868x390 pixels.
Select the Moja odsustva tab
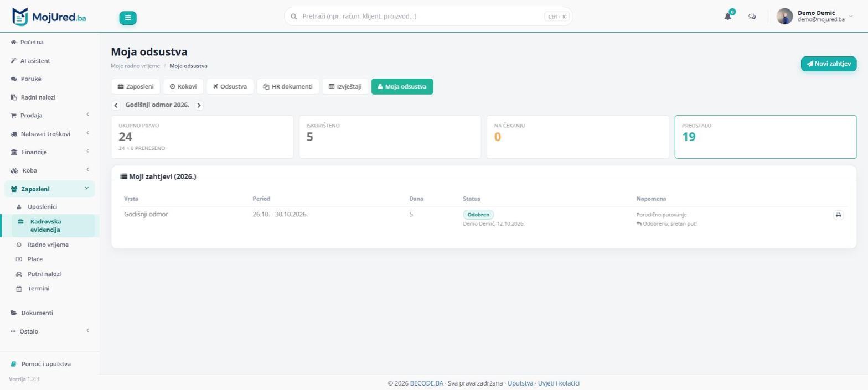[x=402, y=86]
